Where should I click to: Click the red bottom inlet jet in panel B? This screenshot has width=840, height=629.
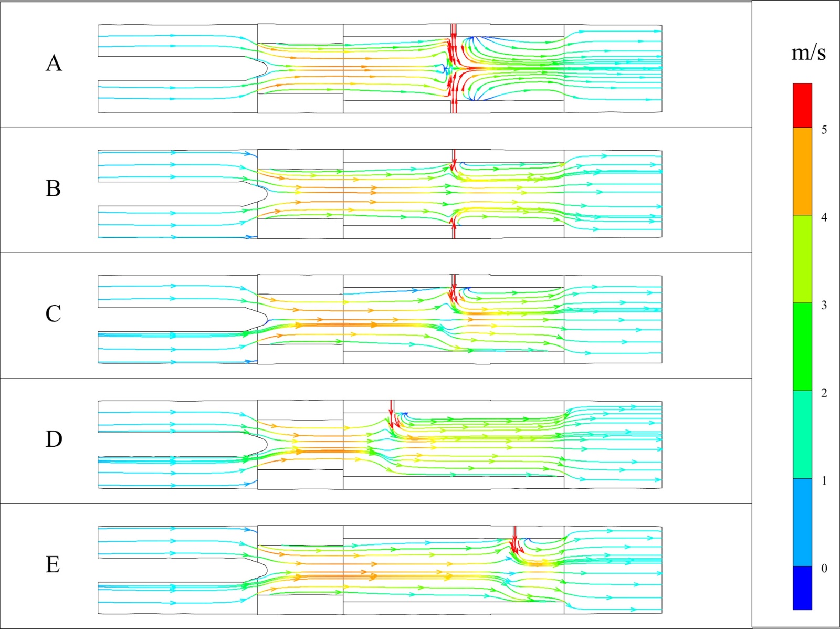point(454,229)
